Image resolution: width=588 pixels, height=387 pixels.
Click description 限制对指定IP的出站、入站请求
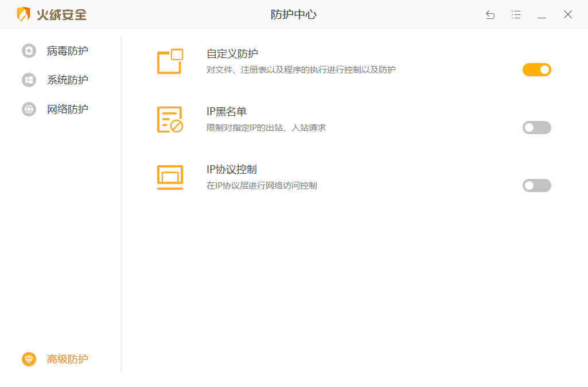(x=266, y=128)
